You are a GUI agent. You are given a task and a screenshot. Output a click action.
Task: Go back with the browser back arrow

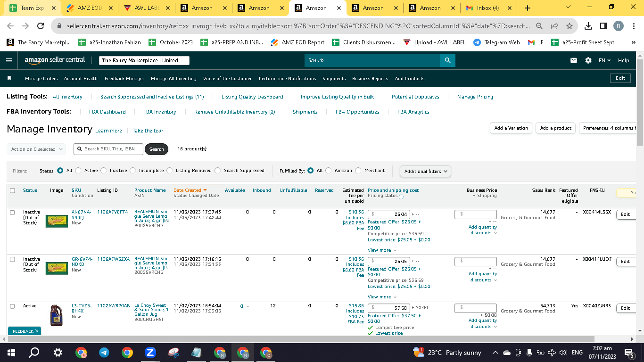(x=10, y=26)
